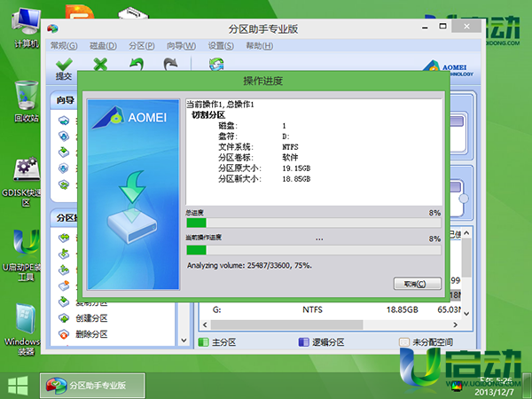Click the 总进度 overall progress bar
This screenshot has height=399, width=532.
point(314,223)
